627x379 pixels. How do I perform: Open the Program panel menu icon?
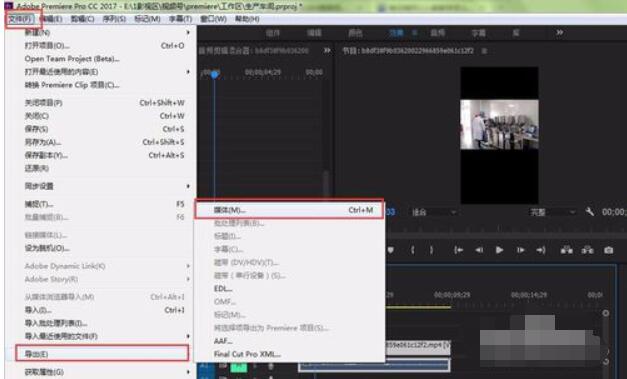coord(484,51)
